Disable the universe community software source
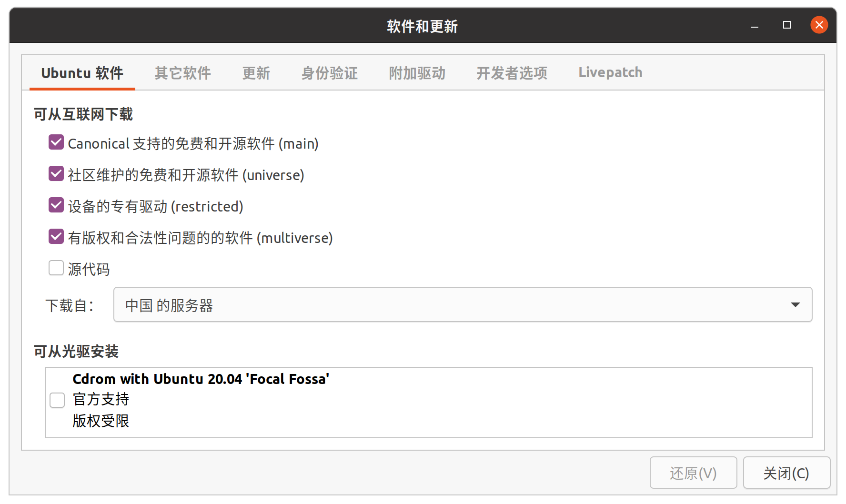This screenshot has height=504, width=846. 56,173
